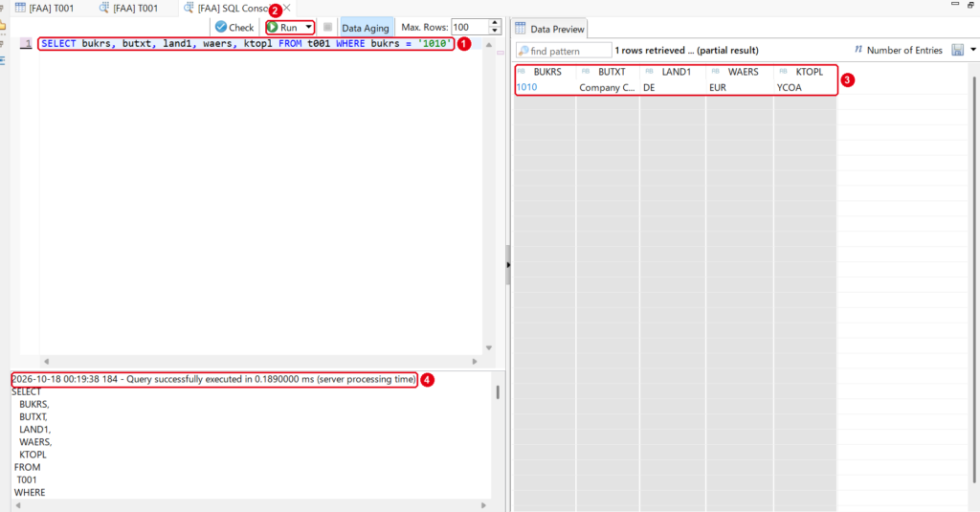
Task: Click the Run query button
Action: click(x=283, y=28)
